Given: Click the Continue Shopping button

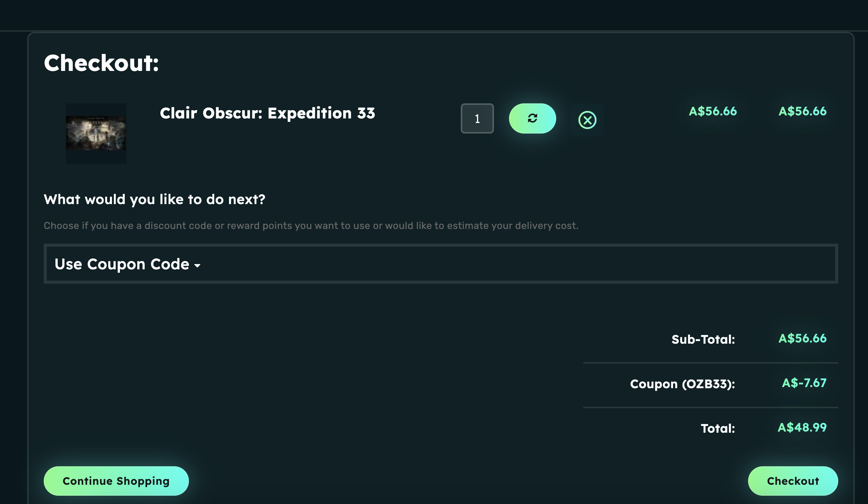Looking at the screenshot, I should click(x=116, y=481).
